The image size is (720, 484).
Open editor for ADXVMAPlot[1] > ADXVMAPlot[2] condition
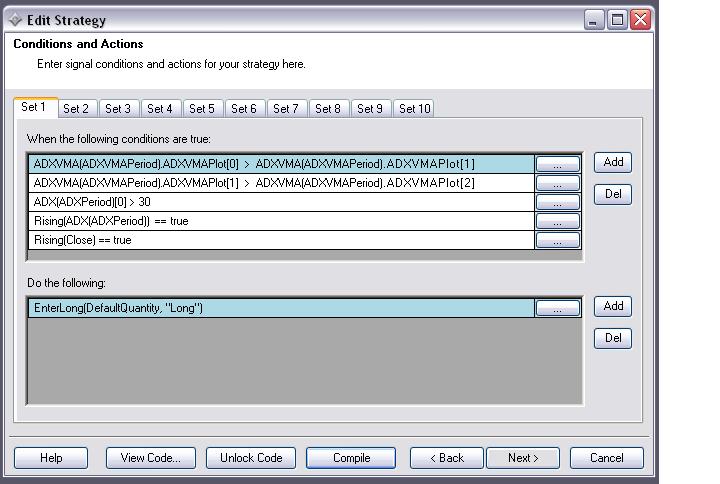click(x=557, y=183)
